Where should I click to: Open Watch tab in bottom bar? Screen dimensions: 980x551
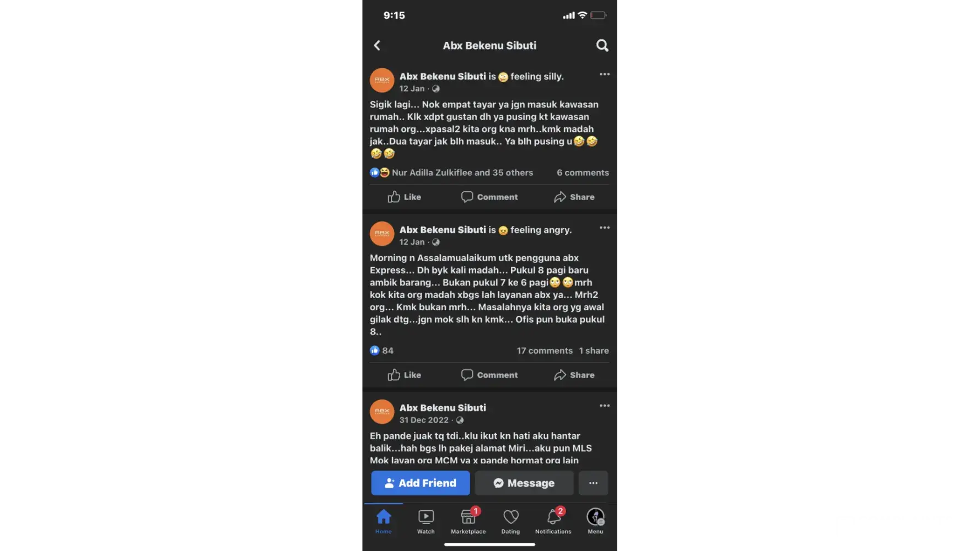426,521
